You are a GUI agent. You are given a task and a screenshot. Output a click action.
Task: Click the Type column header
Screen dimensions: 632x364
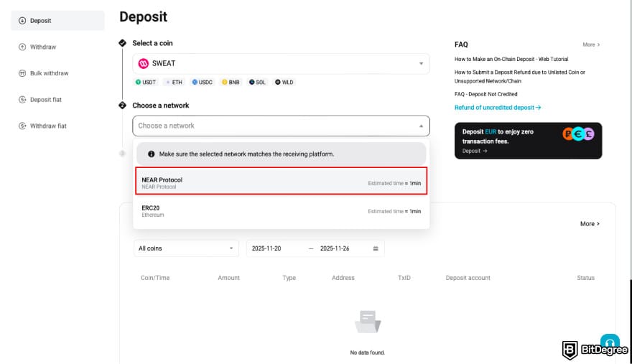(289, 278)
